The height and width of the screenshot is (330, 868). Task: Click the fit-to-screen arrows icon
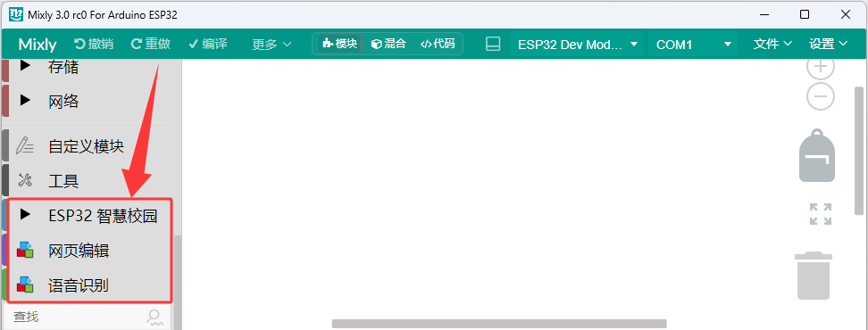(x=821, y=214)
